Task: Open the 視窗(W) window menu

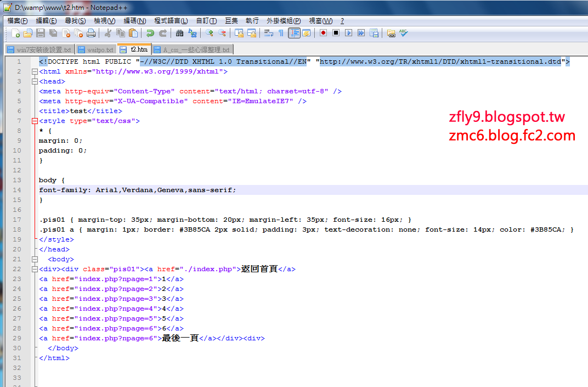Action: click(320, 21)
